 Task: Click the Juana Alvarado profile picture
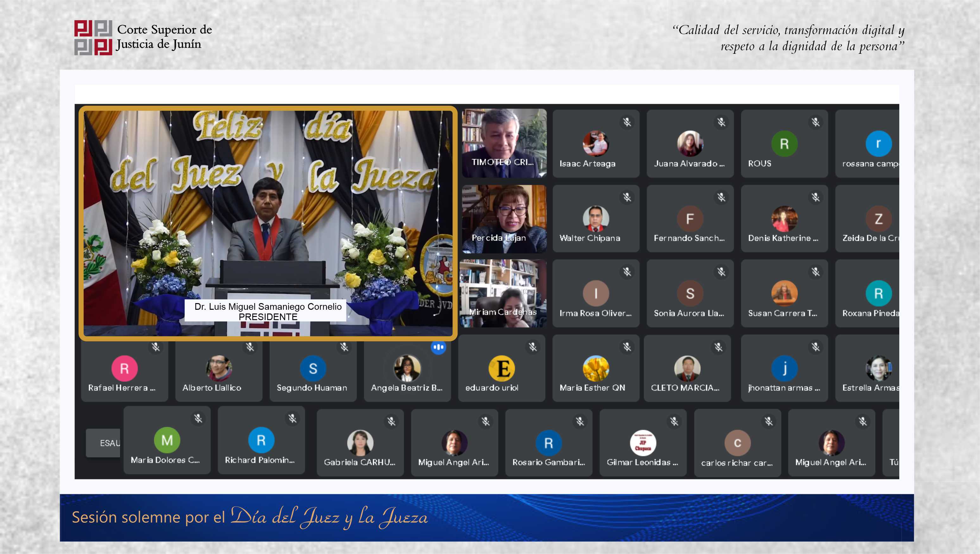click(x=690, y=143)
